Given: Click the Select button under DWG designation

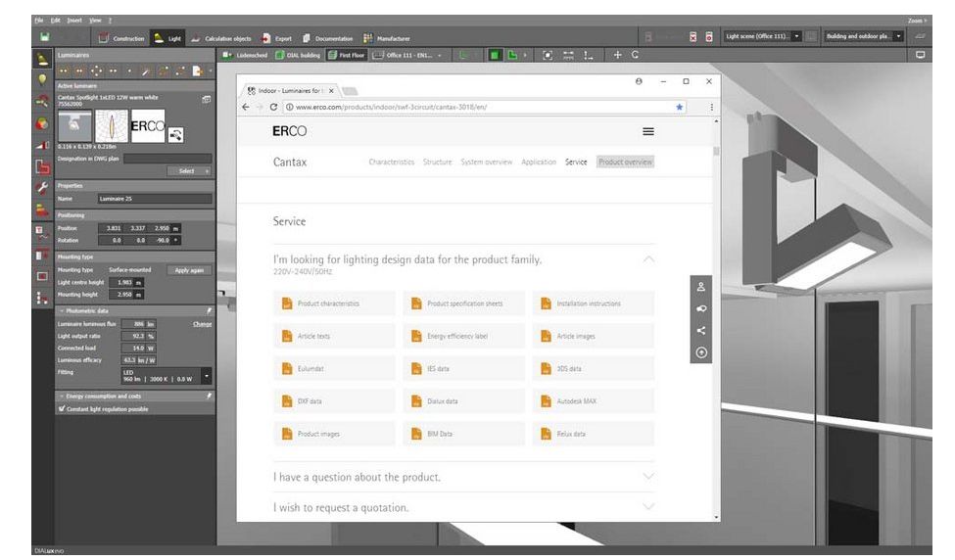Looking at the screenshot, I should [x=189, y=171].
